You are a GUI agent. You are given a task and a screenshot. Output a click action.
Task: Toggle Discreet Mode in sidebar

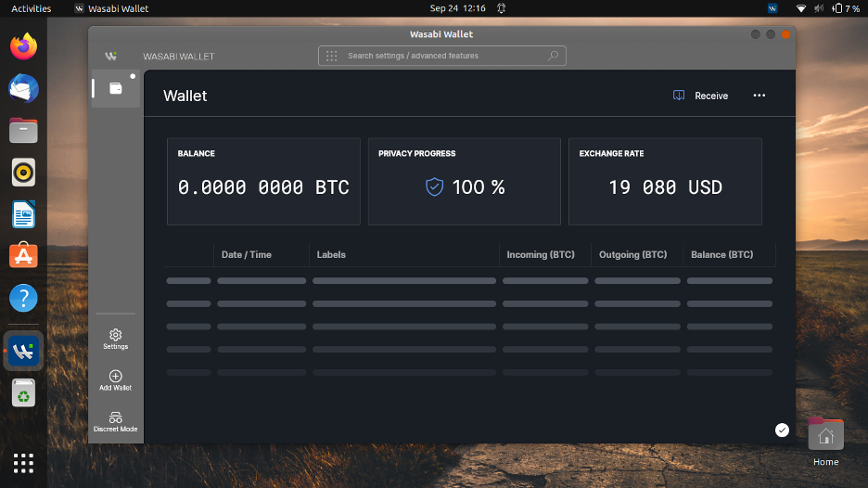pos(115,421)
